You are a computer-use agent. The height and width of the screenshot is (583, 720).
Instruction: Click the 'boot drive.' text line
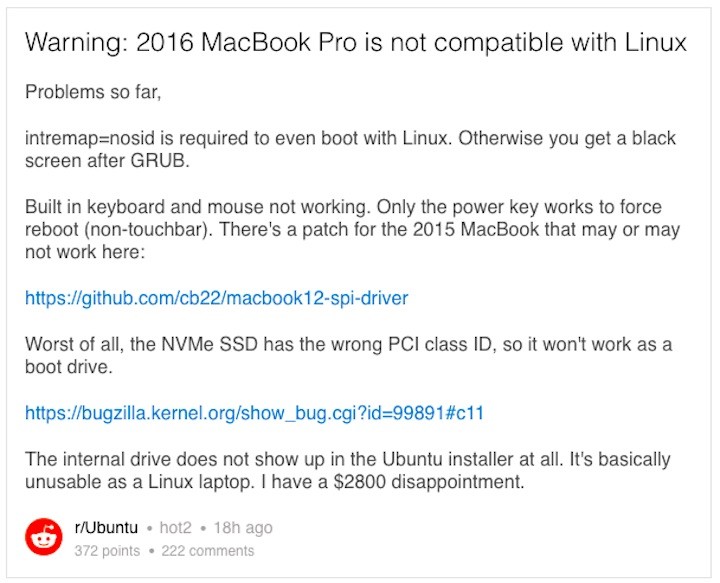coord(69,367)
